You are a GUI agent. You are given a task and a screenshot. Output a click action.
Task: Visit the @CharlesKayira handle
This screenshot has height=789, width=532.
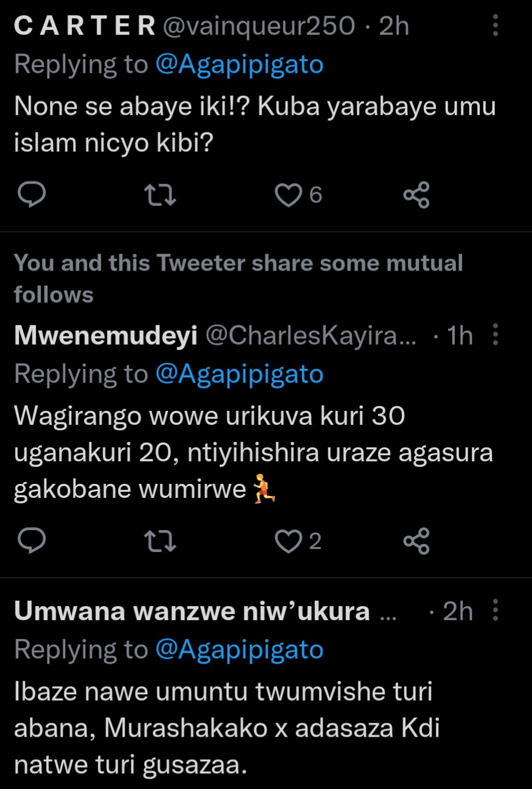coord(311,336)
